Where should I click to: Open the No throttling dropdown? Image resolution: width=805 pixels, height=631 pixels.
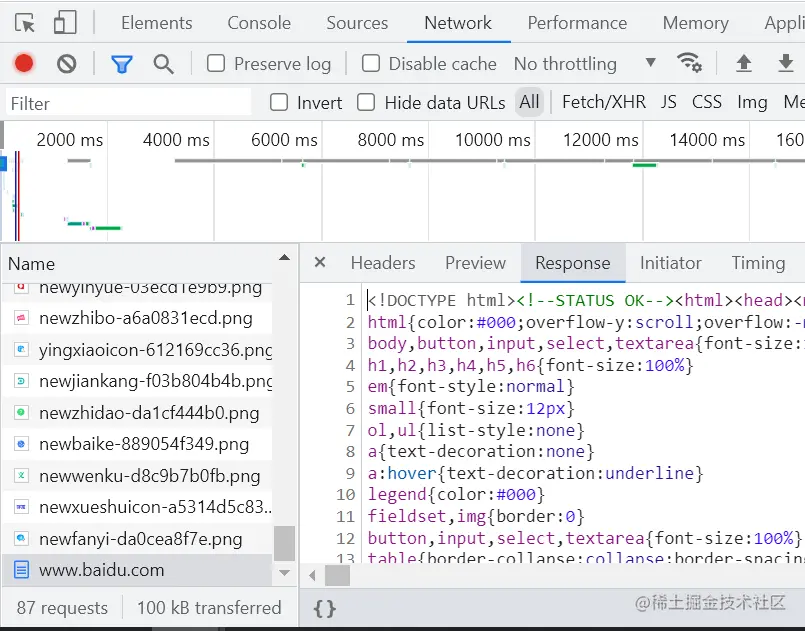pos(585,64)
